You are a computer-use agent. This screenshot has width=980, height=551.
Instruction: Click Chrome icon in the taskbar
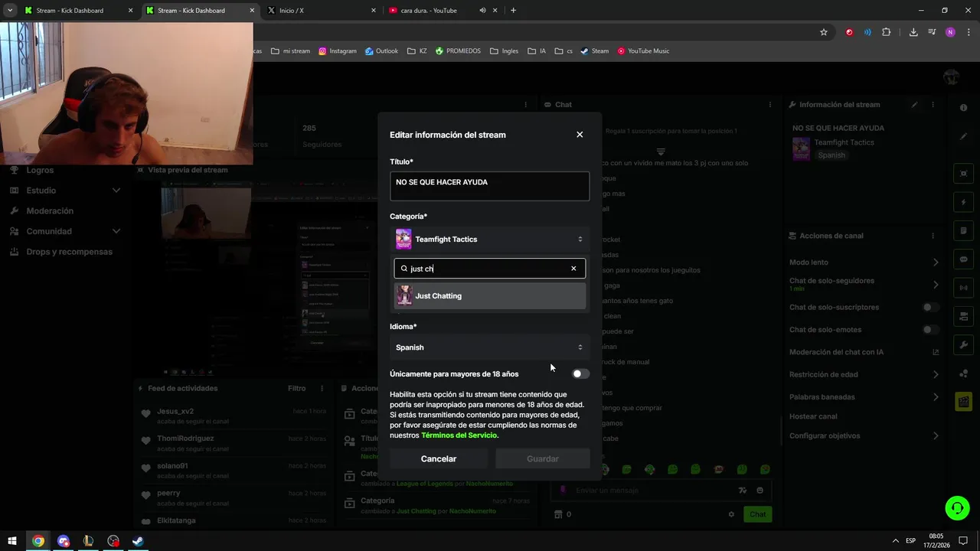tap(38, 541)
